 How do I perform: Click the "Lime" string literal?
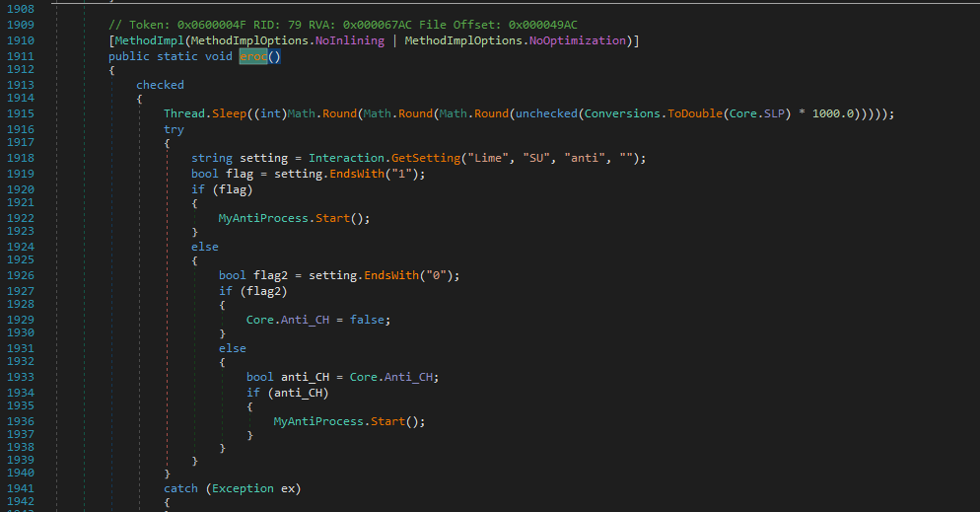[492, 159]
